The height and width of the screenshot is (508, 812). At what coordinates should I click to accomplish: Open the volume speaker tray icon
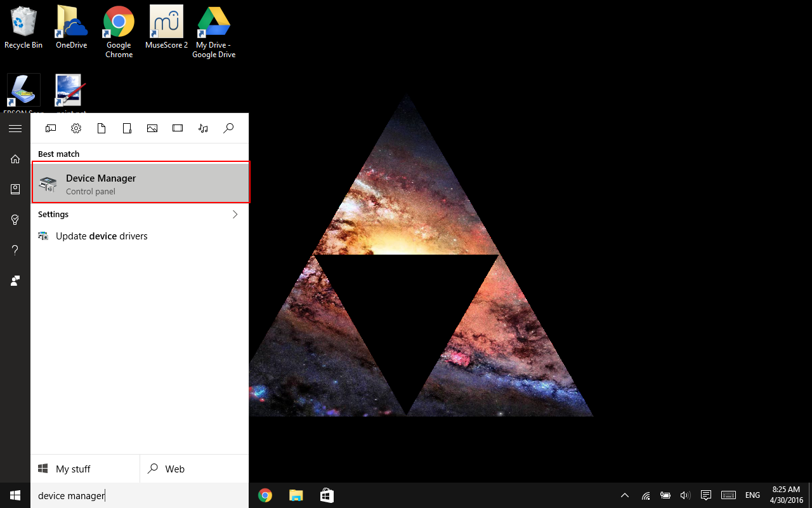coord(684,495)
